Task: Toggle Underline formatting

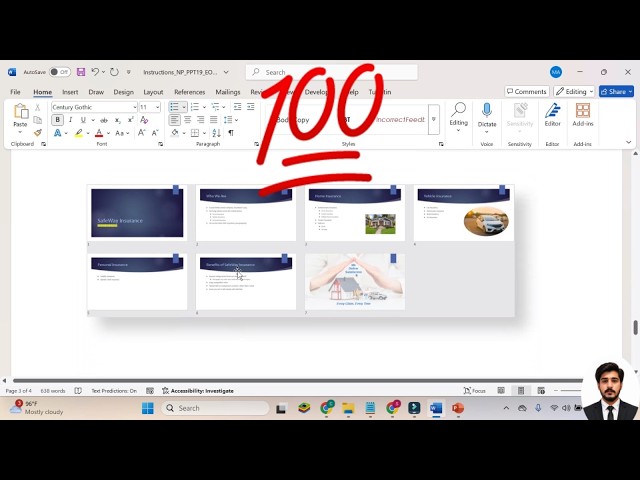Action: coord(83,120)
